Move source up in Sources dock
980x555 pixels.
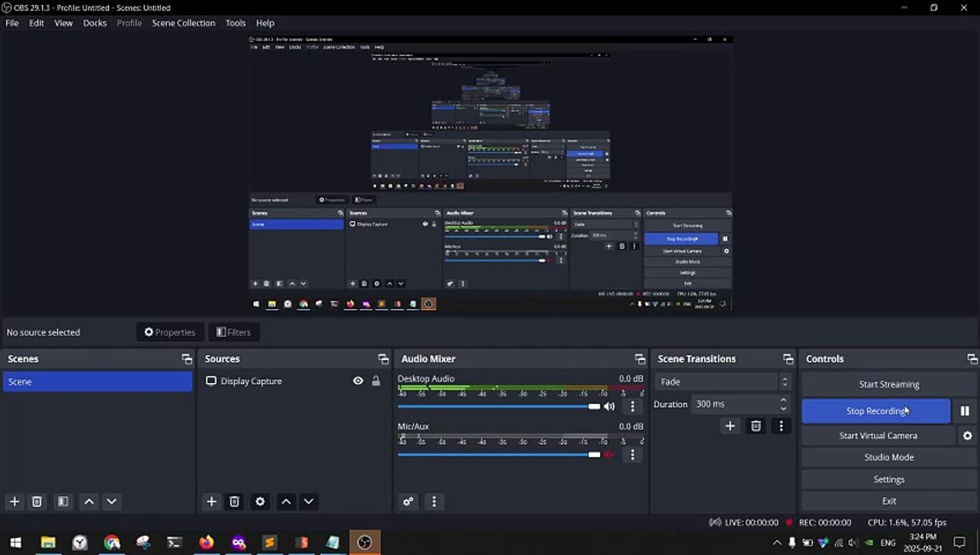[x=286, y=502]
